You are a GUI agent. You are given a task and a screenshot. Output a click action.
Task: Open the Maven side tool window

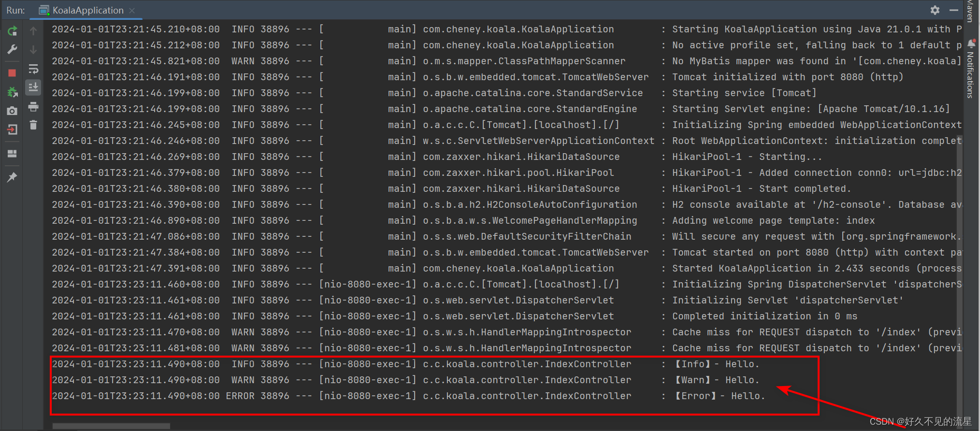[970, 11]
